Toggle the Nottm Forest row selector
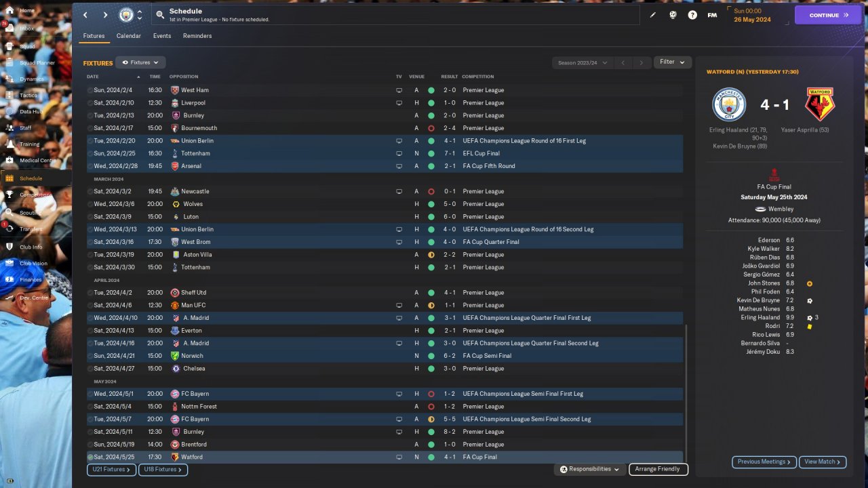868x488 pixels. click(90, 407)
